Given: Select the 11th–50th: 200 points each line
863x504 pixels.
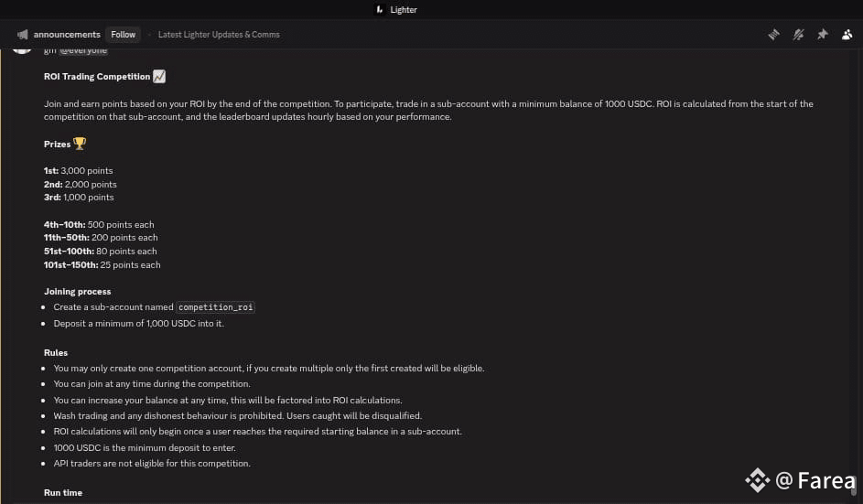Looking at the screenshot, I should point(101,237).
